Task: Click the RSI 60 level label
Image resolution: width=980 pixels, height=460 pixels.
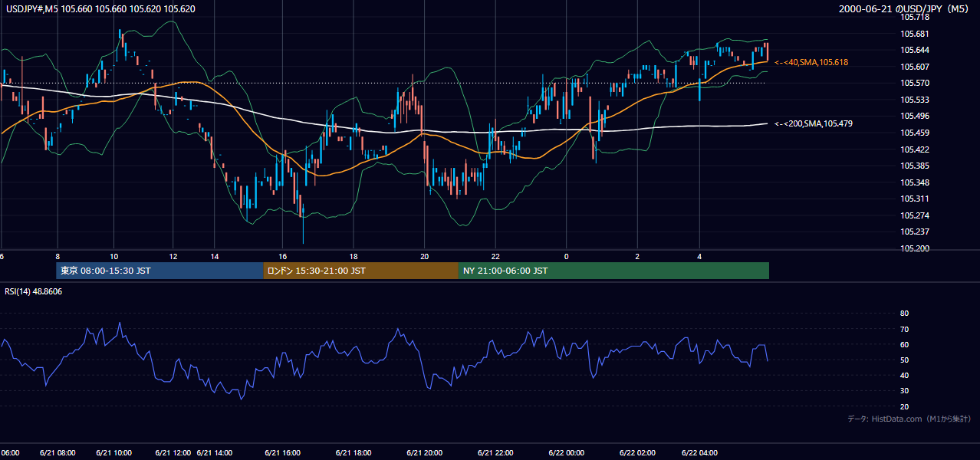Action: 904,344
